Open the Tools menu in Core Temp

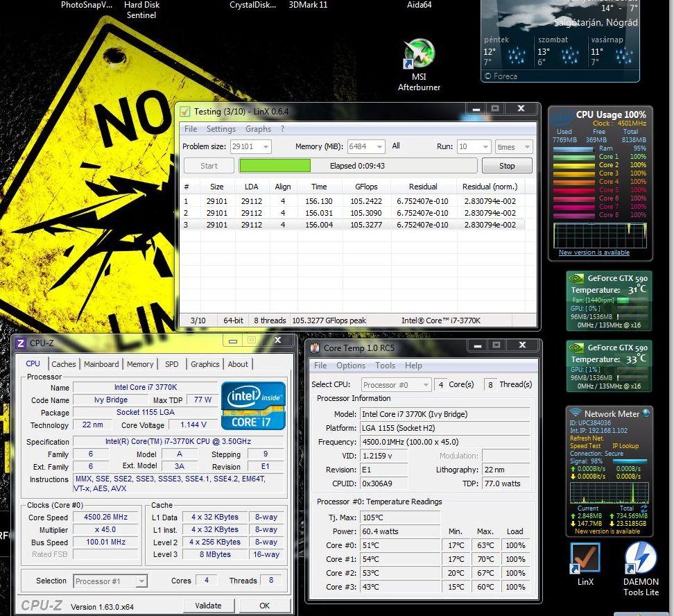pos(385,366)
